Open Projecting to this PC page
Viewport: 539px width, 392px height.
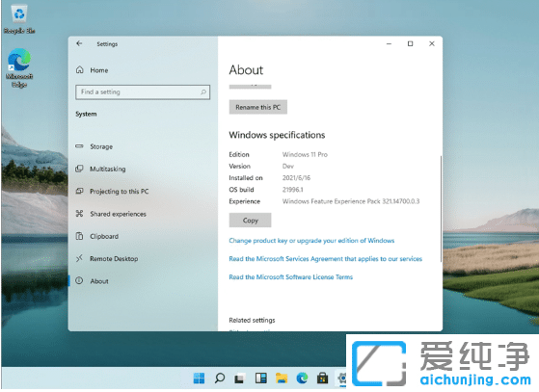click(x=119, y=192)
